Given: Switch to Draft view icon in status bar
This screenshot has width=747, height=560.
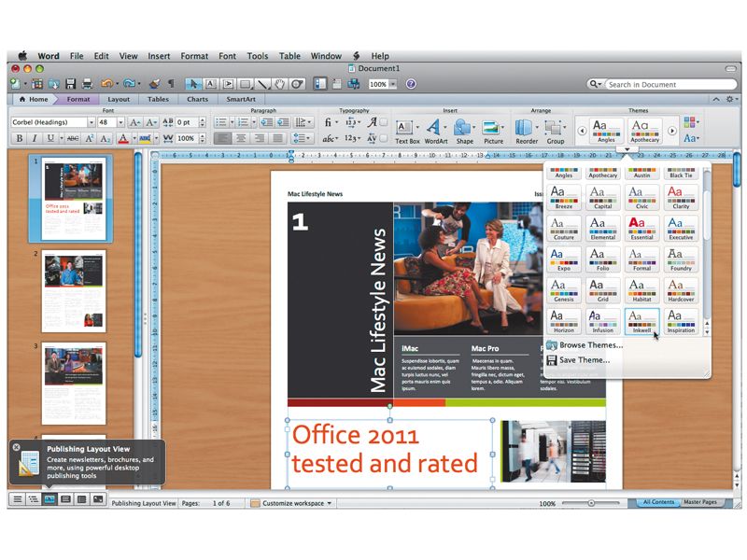Looking at the screenshot, I should (17, 499).
